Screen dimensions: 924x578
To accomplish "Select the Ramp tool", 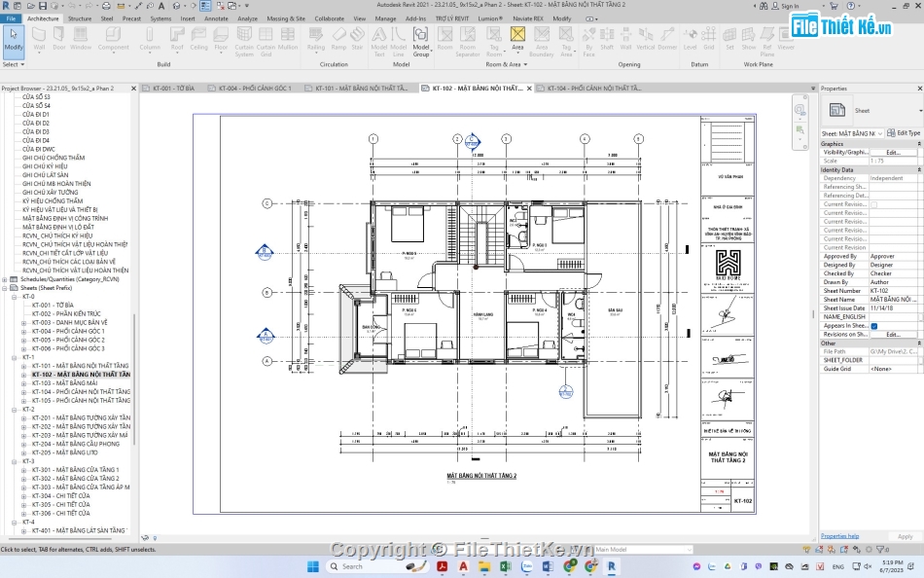I will click(338, 40).
